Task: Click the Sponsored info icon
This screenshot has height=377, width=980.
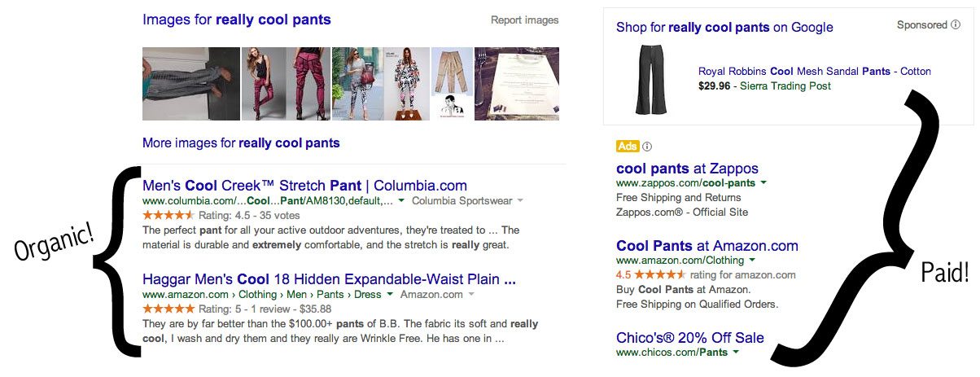Action: click(956, 25)
